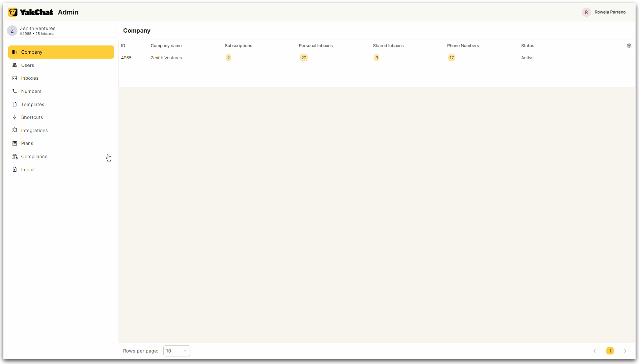This screenshot has height=364, width=639.
Task: Click the Integrations puzzle icon
Action: (14, 130)
